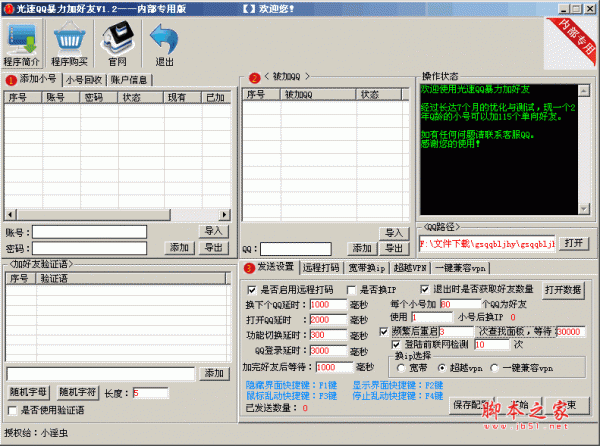Toggle 登陆前联网检测 checkbox

click(x=396, y=344)
